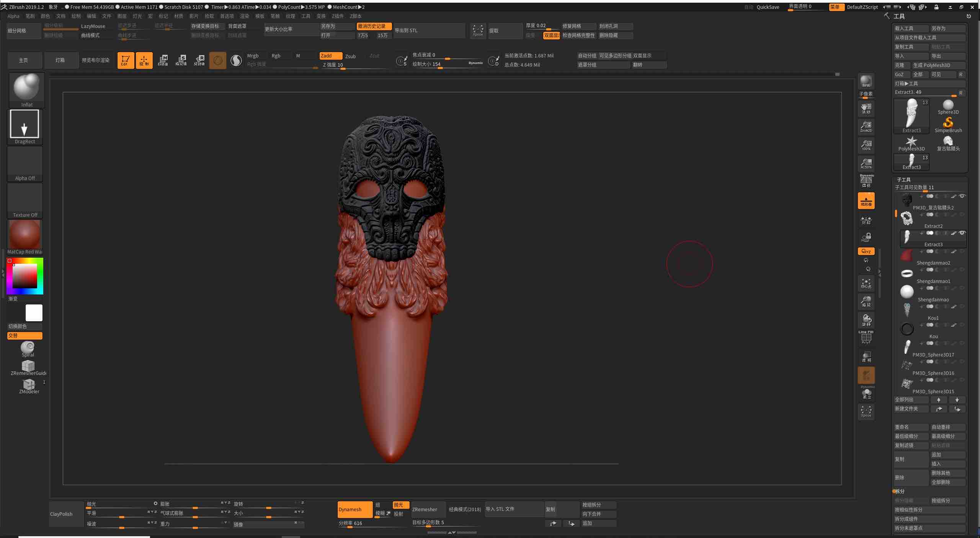Select the MatCap Red Wax material

[24, 234]
